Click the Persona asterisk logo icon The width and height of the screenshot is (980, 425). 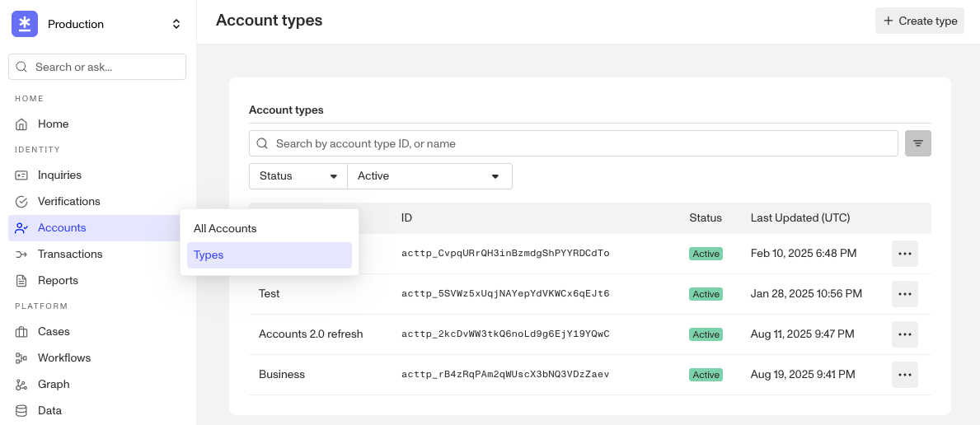coord(25,24)
